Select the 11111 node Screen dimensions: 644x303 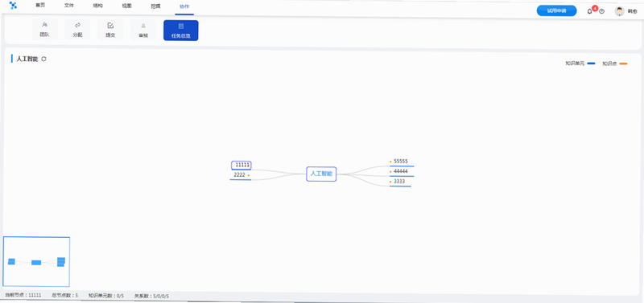[242, 166]
